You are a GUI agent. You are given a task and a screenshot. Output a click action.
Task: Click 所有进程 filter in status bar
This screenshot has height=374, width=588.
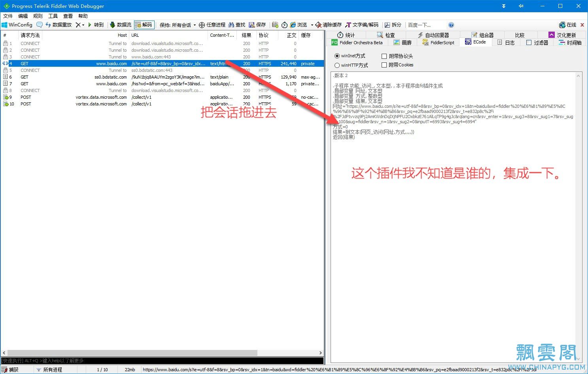point(49,370)
